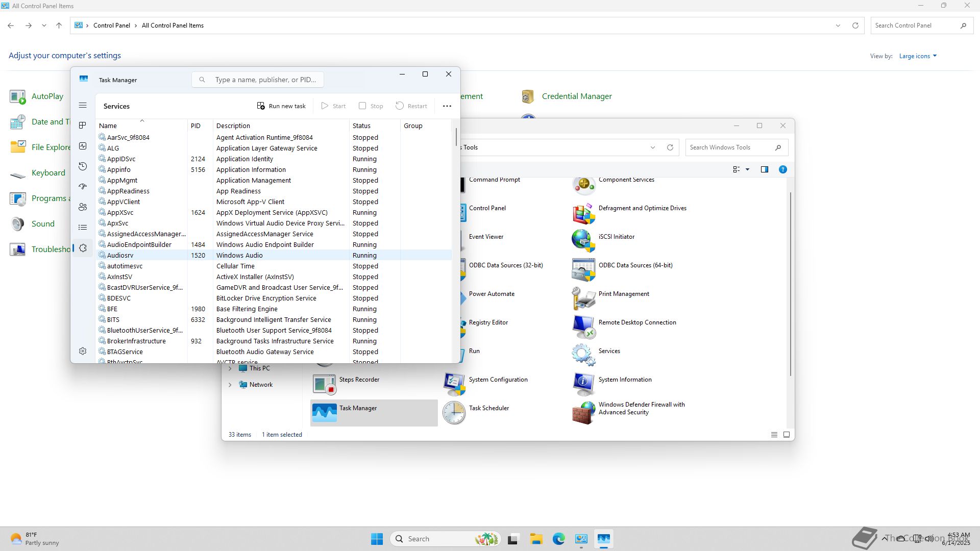Open Startup apps page in Task Manager sidebar
The height and width of the screenshot is (551, 980).
click(x=83, y=187)
